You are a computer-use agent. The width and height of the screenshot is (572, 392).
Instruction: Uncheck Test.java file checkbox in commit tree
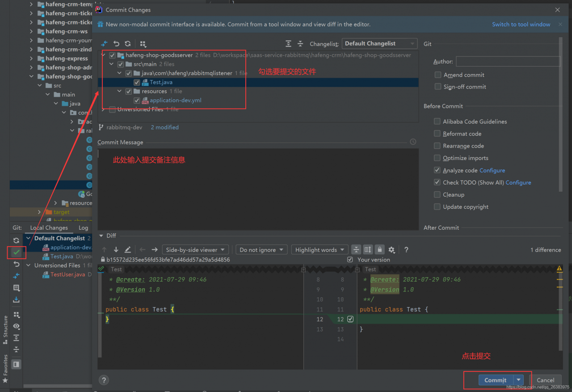coord(137,82)
